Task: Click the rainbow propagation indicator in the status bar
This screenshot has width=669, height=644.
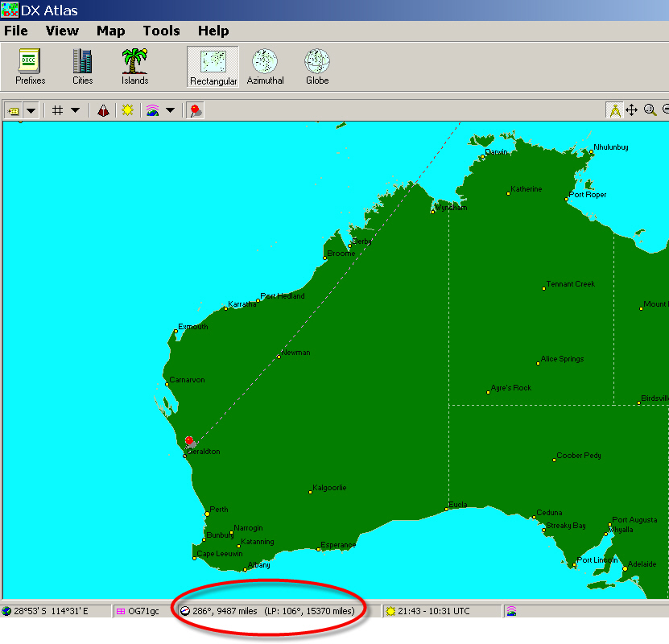Action: click(510, 611)
